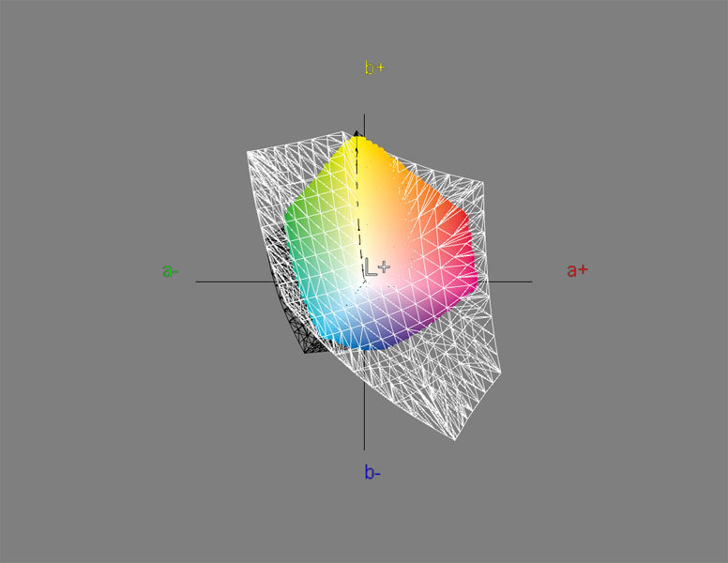Click the L+ axis label at center
Screen dimensions: 728x563
coord(377,267)
